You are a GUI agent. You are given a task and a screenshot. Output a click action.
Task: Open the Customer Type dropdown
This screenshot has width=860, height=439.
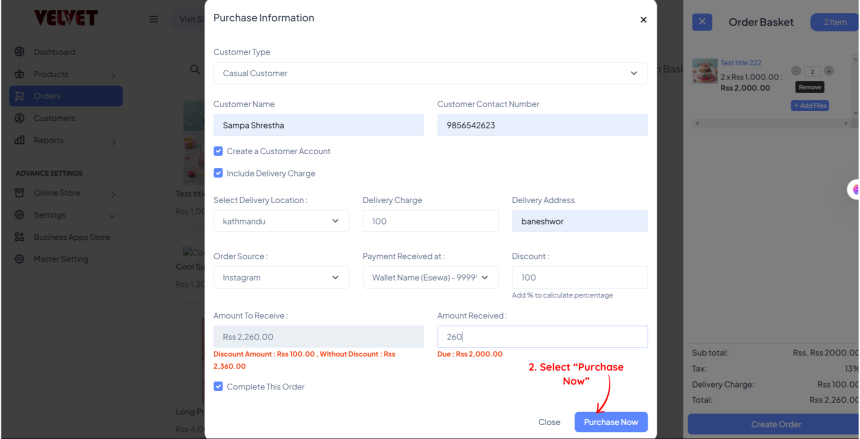(430, 73)
